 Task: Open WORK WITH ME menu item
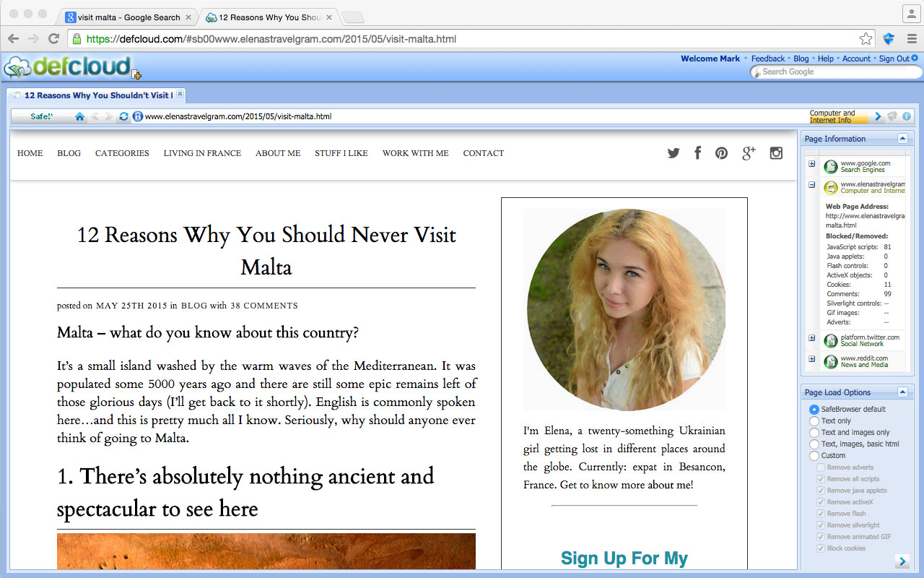(416, 153)
